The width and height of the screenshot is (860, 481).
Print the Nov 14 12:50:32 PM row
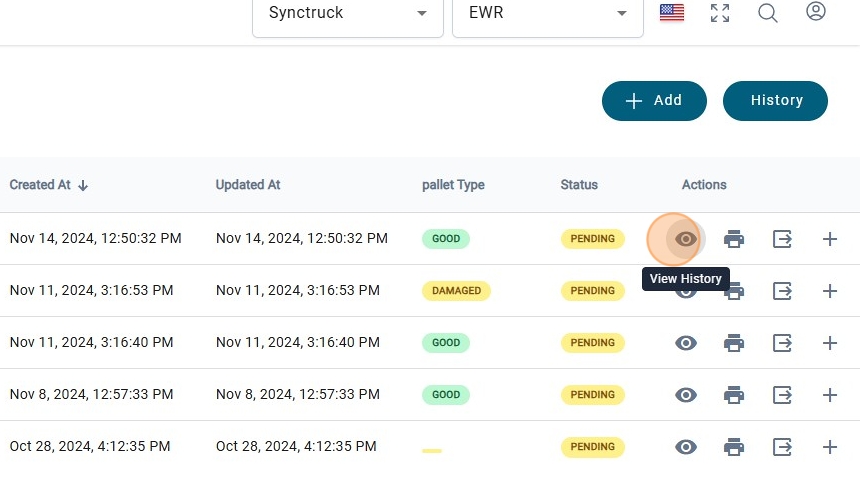tap(734, 239)
